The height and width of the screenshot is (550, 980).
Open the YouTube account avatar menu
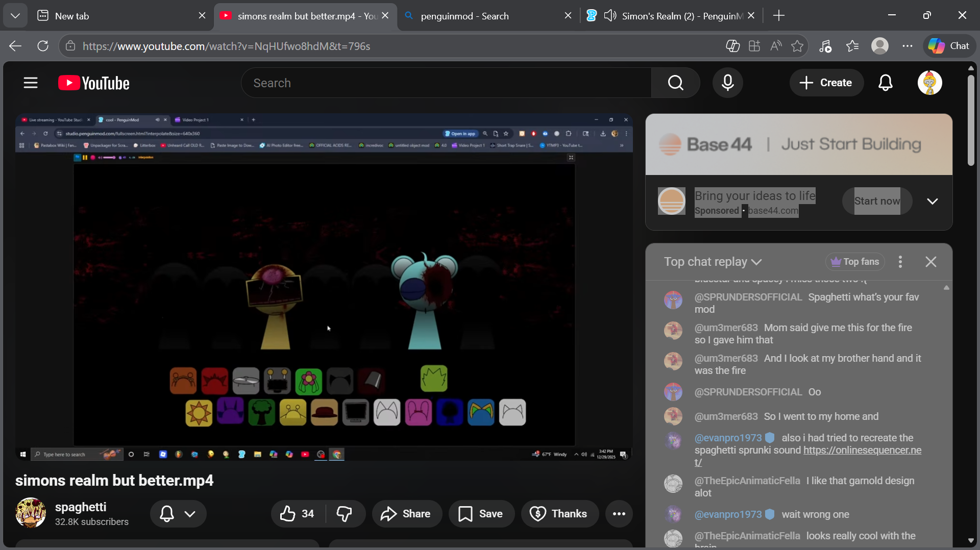929,83
